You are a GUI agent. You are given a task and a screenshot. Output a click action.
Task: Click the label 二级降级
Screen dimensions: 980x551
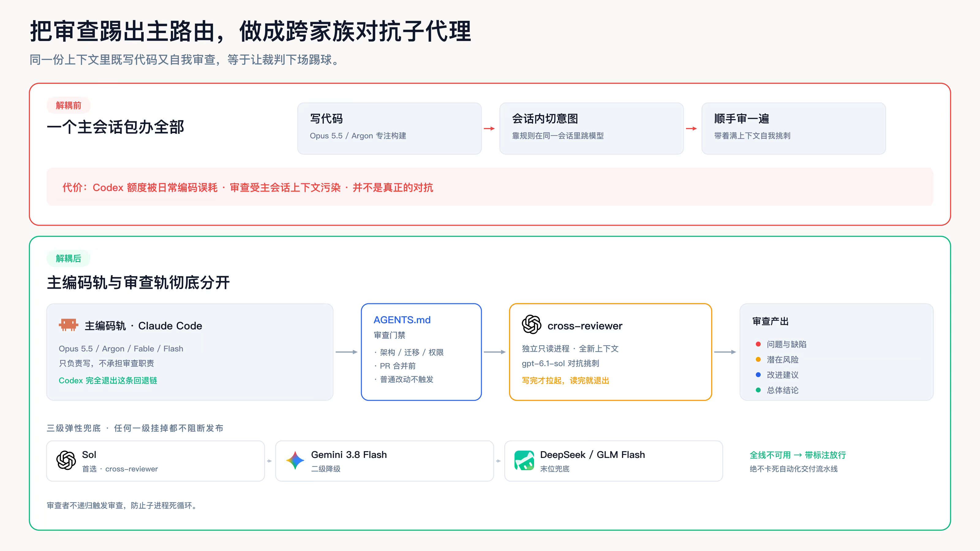pyautogui.click(x=326, y=469)
